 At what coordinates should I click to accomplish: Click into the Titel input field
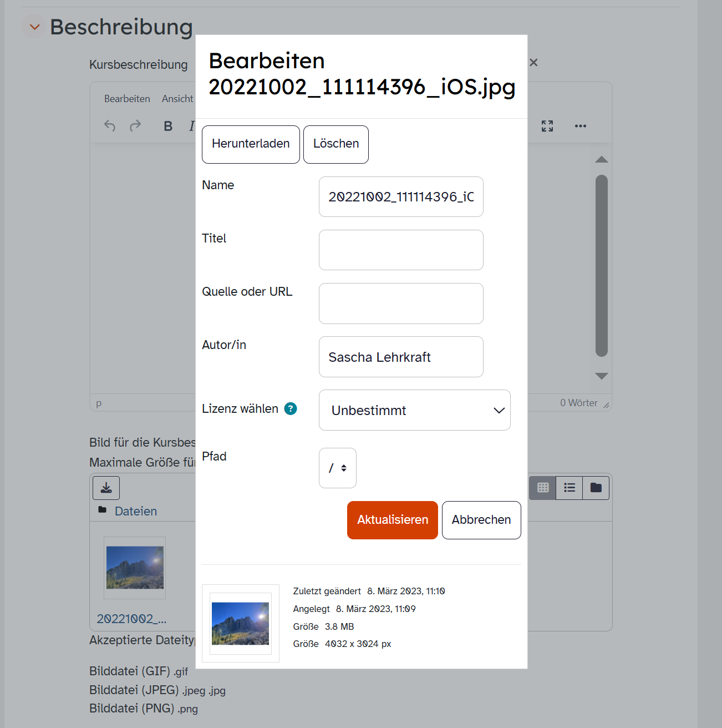401,250
